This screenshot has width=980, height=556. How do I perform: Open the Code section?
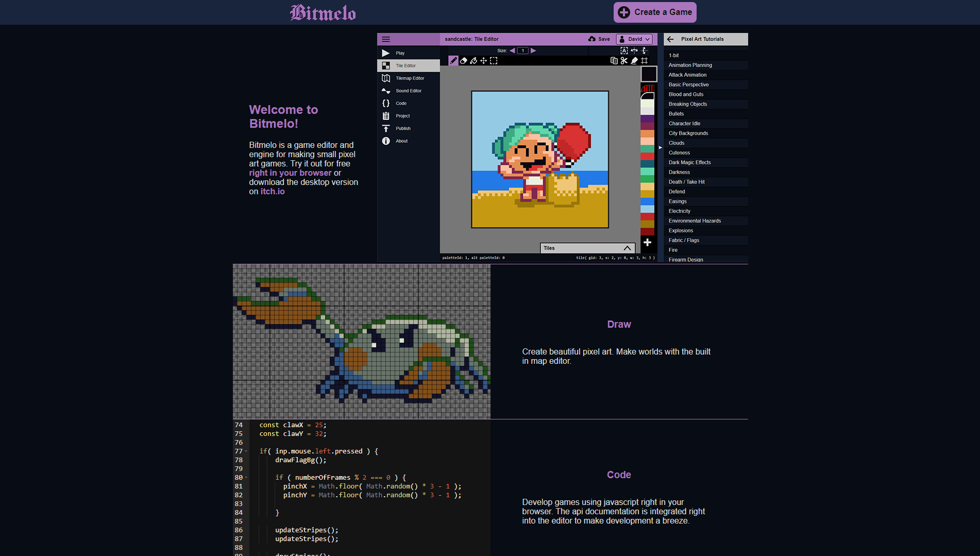[x=409, y=103]
